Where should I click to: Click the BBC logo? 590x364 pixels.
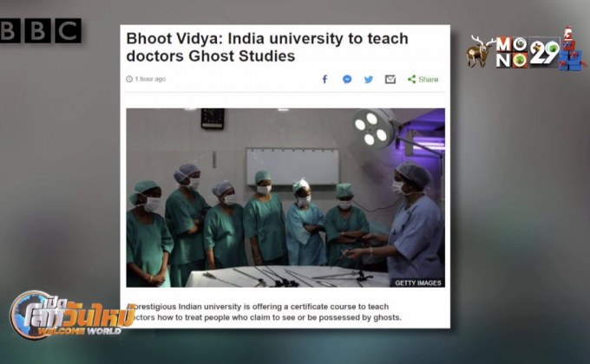coord(40,30)
